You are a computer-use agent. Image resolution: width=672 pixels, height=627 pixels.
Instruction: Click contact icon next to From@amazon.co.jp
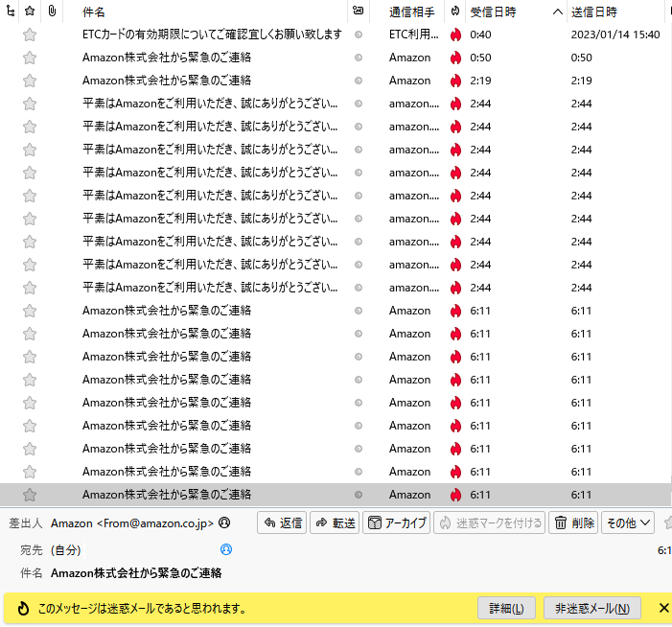[224, 522]
